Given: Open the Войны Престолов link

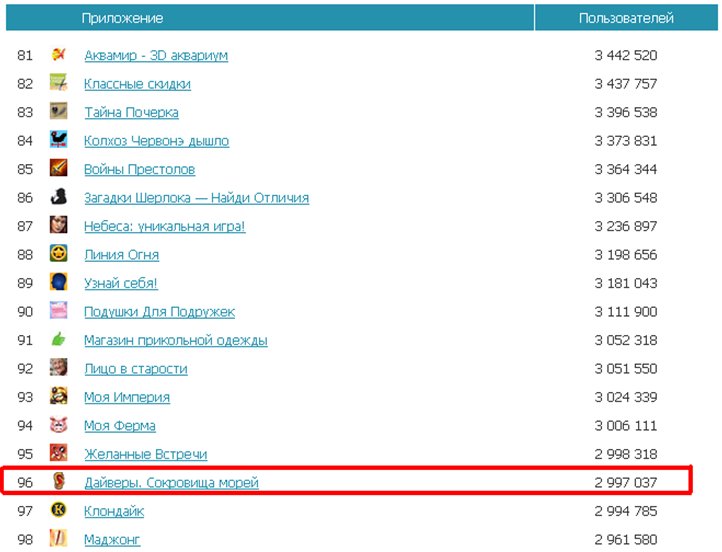Looking at the screenshot, I should click(x=140, y=170).
